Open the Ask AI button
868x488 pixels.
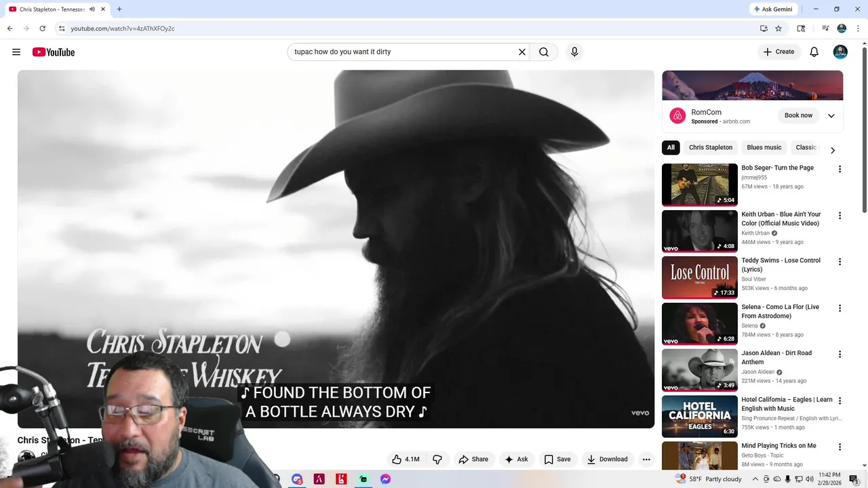pos(516,460)
